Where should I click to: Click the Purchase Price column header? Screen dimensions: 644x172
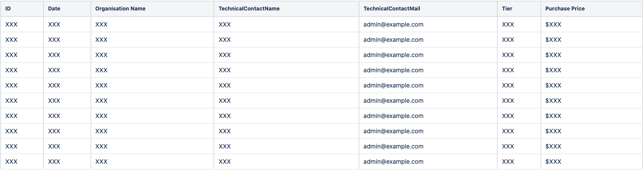click(x=592, y=9)
